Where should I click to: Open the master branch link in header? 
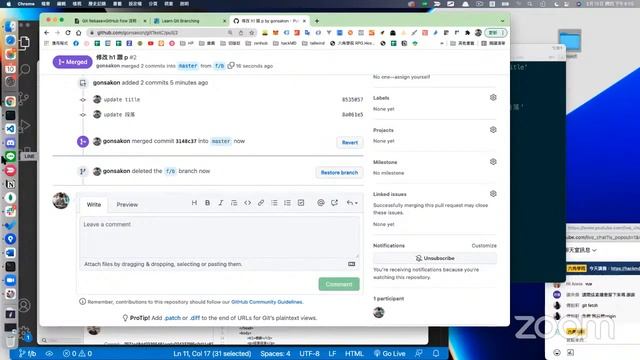coord(188,66)
